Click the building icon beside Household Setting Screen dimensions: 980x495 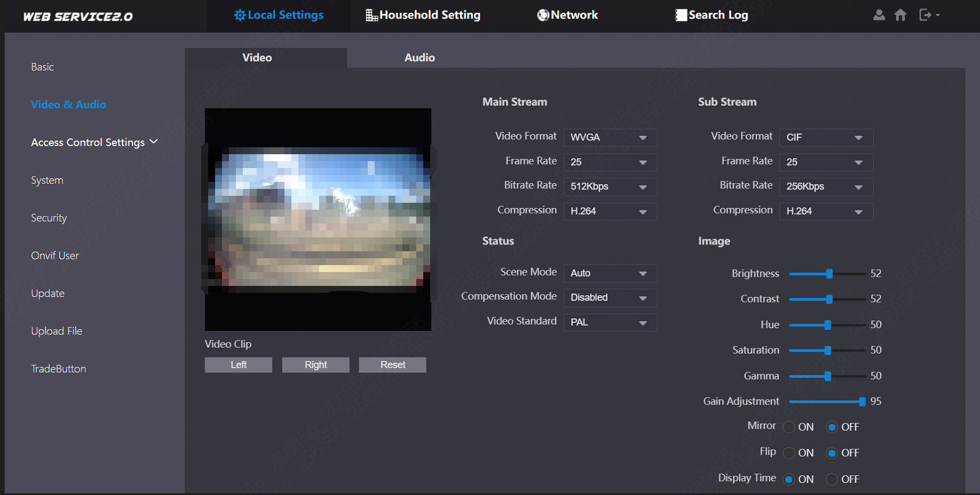371,16
